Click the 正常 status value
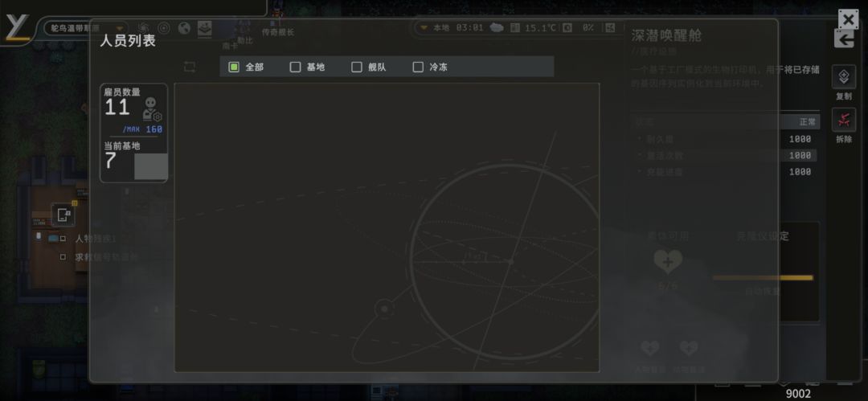The image size is (868, 401). pos(807,122)
